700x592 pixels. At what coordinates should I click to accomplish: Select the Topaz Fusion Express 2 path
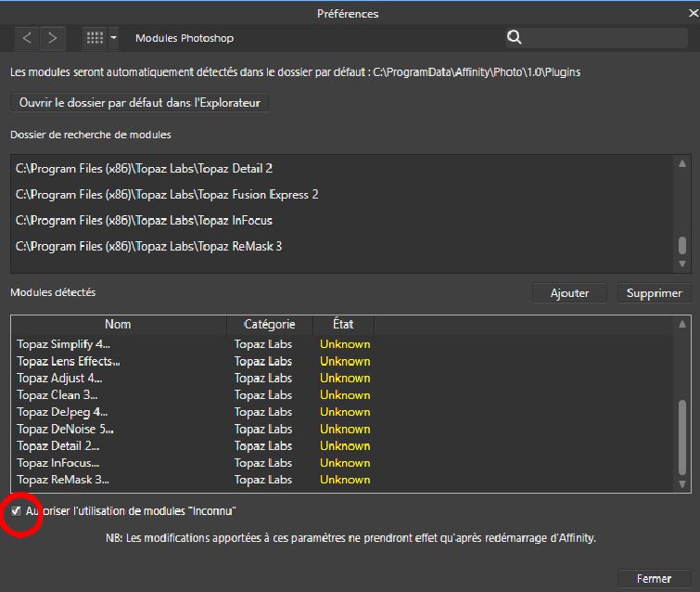167,194
